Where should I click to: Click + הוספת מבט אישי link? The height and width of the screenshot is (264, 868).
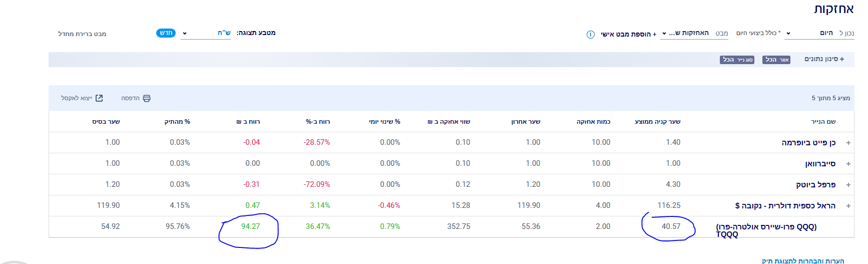pyautogui.click(x=628, y=34)
